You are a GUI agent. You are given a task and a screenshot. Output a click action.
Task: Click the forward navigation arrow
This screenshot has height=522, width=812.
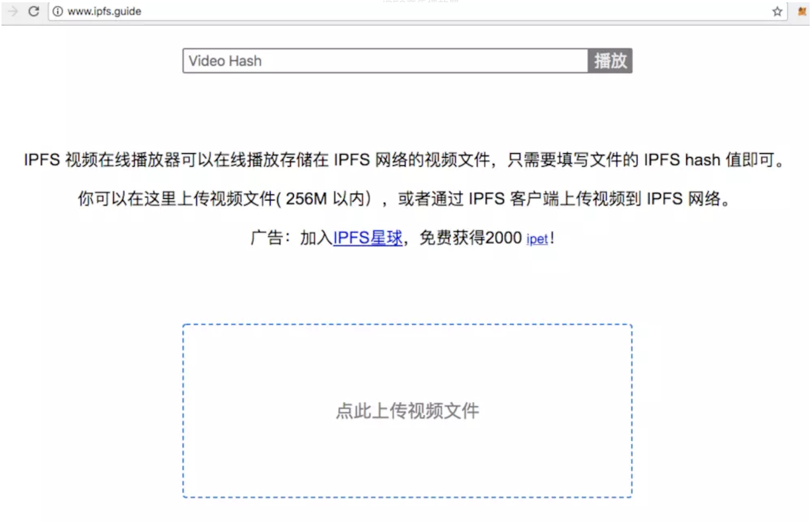point(13,11)
